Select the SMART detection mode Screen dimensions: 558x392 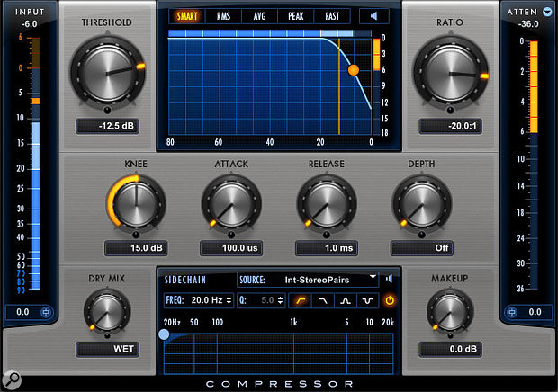[187, 16]
